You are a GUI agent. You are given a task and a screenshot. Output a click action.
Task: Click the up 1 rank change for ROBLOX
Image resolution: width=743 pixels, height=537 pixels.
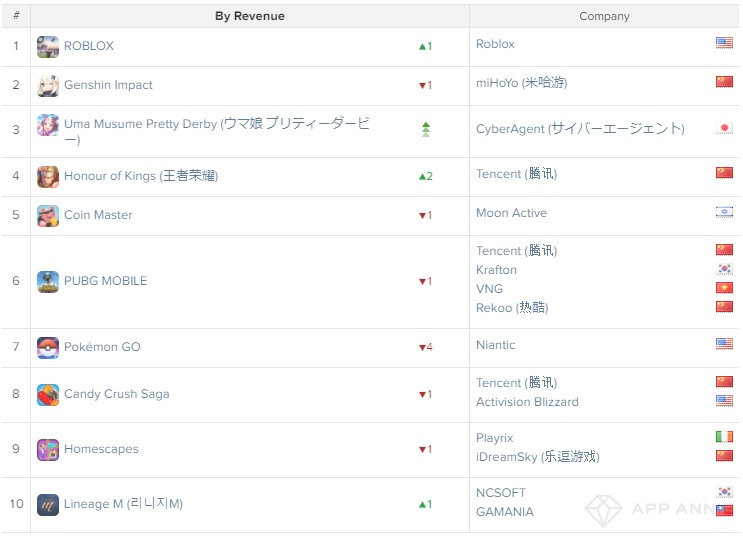tap(426, 46)
